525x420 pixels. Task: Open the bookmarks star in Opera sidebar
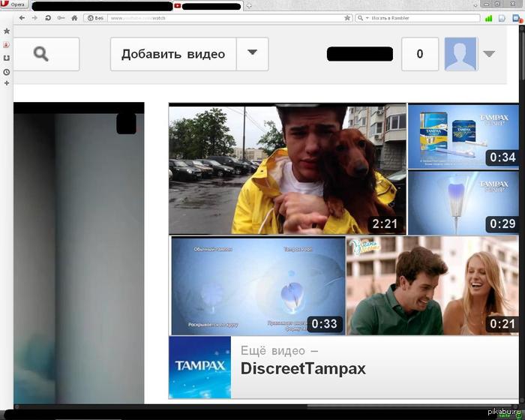[7, 31]
